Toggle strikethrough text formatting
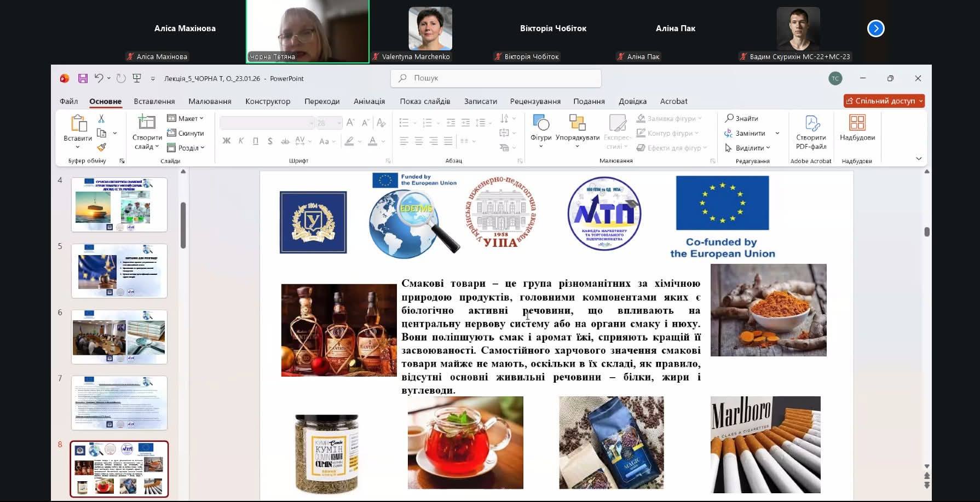The height and width of the screenshot is (502, 980). (285, 141)
